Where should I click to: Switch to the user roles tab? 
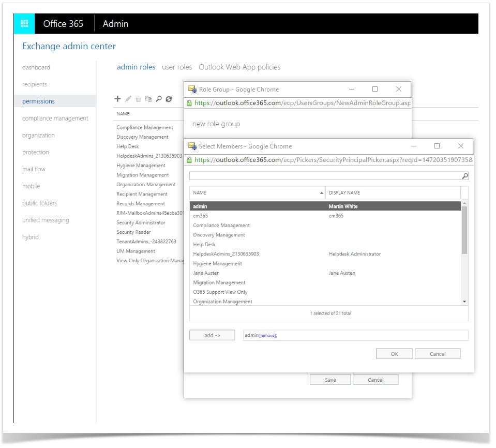point(177,67)
